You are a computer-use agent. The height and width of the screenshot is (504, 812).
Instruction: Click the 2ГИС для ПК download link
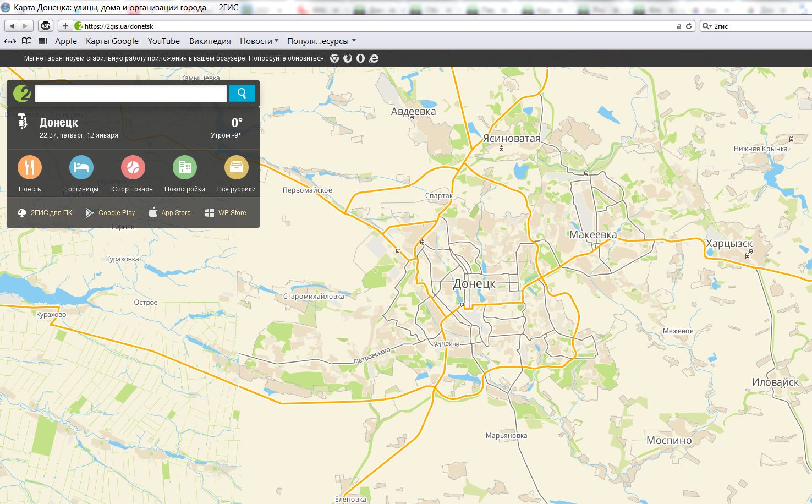point(45,213)
